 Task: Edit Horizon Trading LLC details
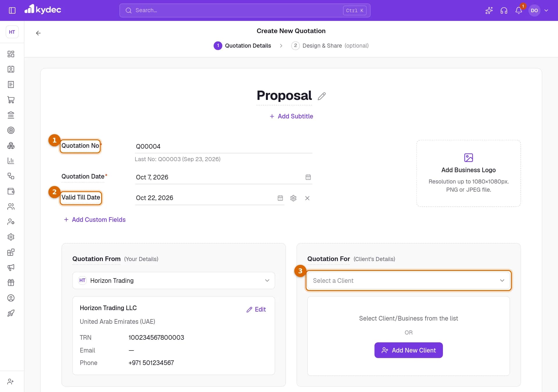(256, 310)
